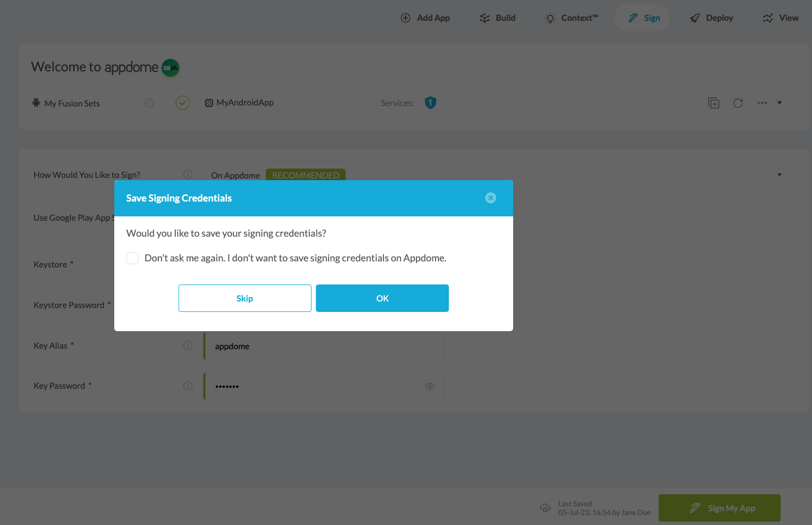Viewport: 812px width, 525px height.
Task: Click the green check status icon
Action: coord(182,103)
